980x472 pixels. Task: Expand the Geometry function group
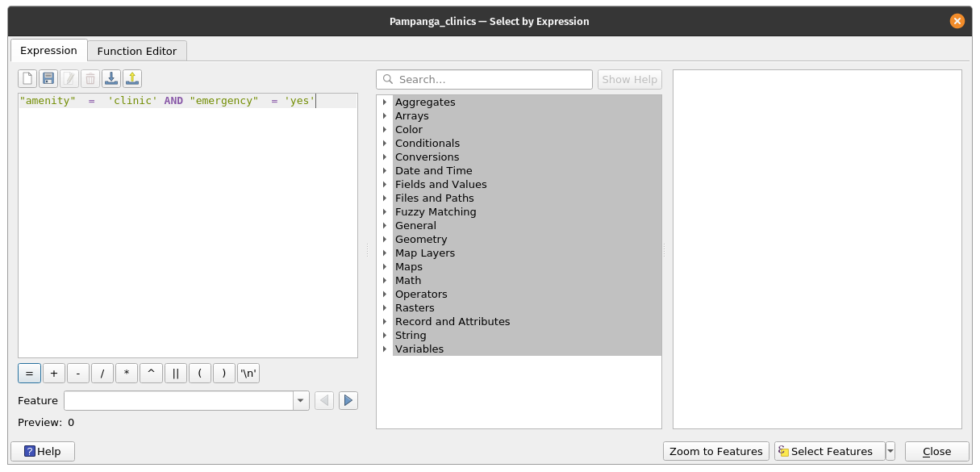(385, 240)
